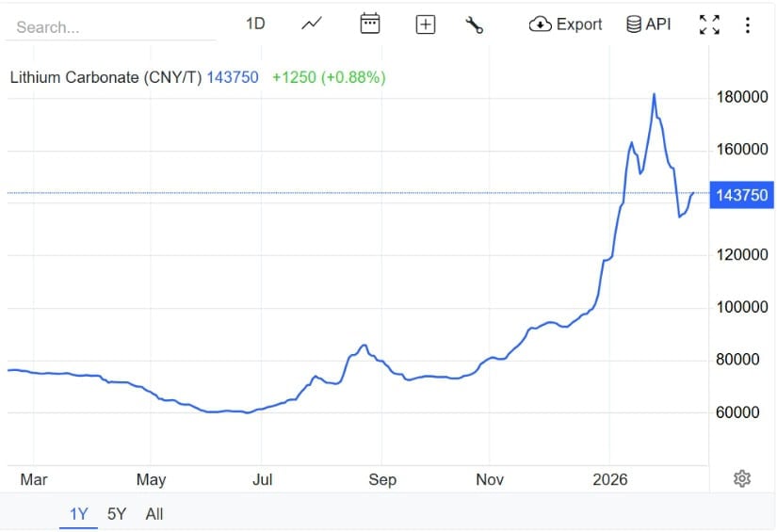Screen dimensions: 777x532
Task: Switch to the 5Y time range
Action: point(117,514)
